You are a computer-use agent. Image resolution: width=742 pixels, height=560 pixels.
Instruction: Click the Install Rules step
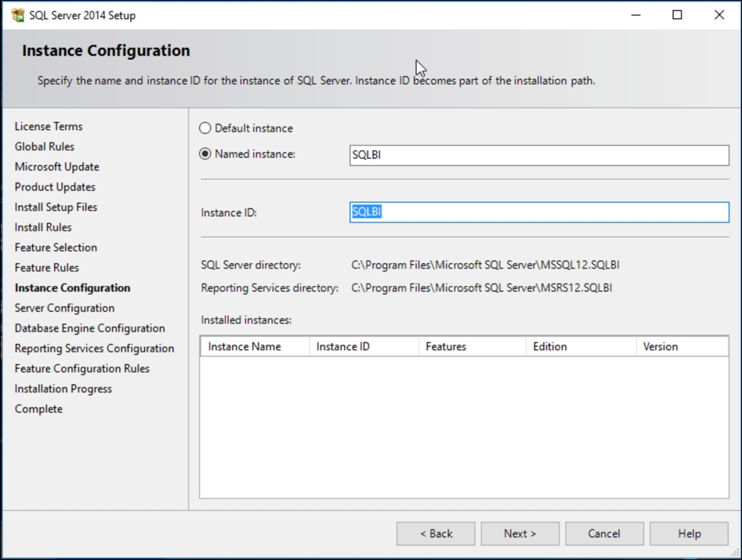[x=43, y=227]
